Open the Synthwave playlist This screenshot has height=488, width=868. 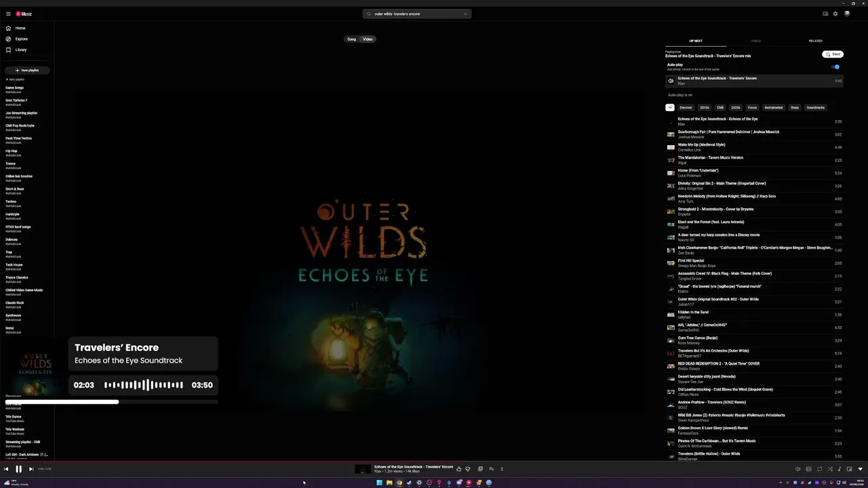14,316
